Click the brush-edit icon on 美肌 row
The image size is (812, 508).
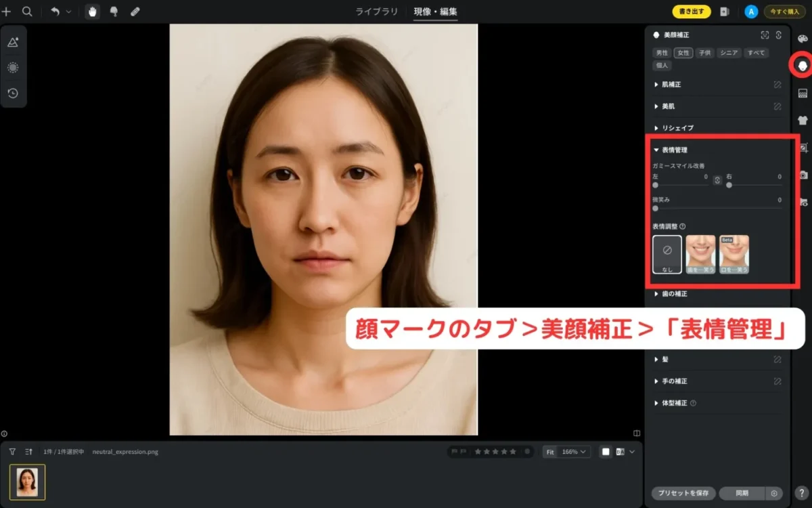(777, 106)
